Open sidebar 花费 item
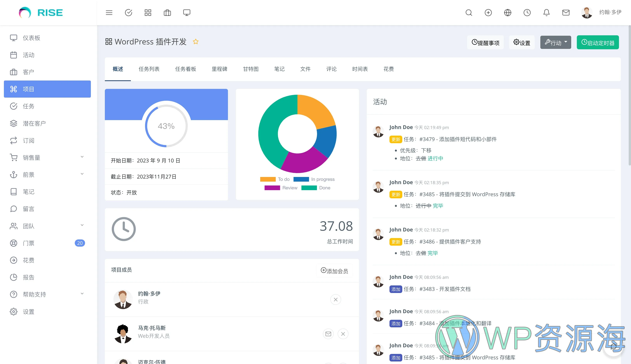Viewport: 631px width, 364px height. (x=47, y=260)
